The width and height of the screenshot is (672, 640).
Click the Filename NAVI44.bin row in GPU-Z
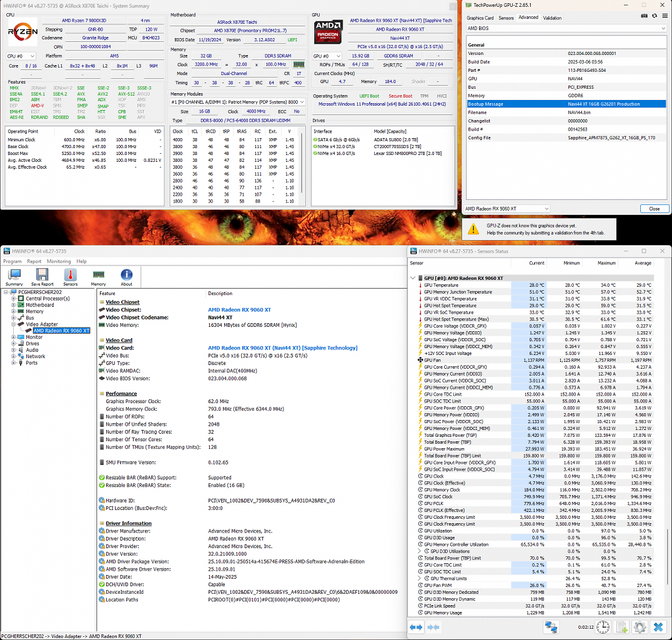tap(566, 112)
